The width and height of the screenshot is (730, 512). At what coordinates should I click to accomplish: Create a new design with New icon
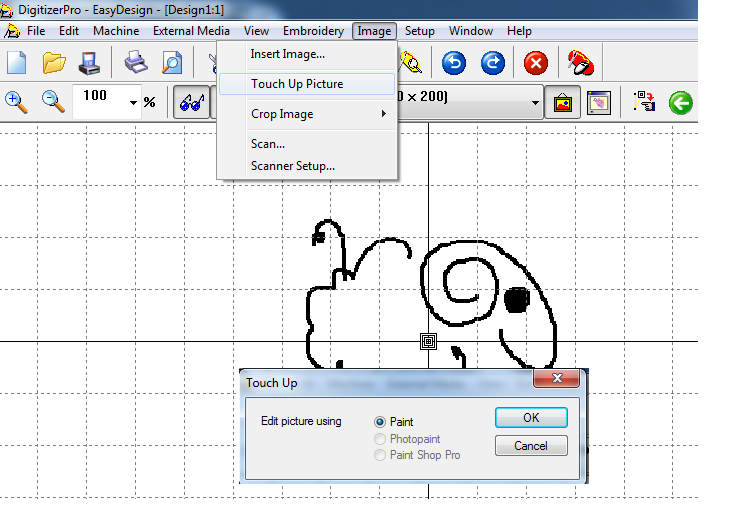click(17, 63)
